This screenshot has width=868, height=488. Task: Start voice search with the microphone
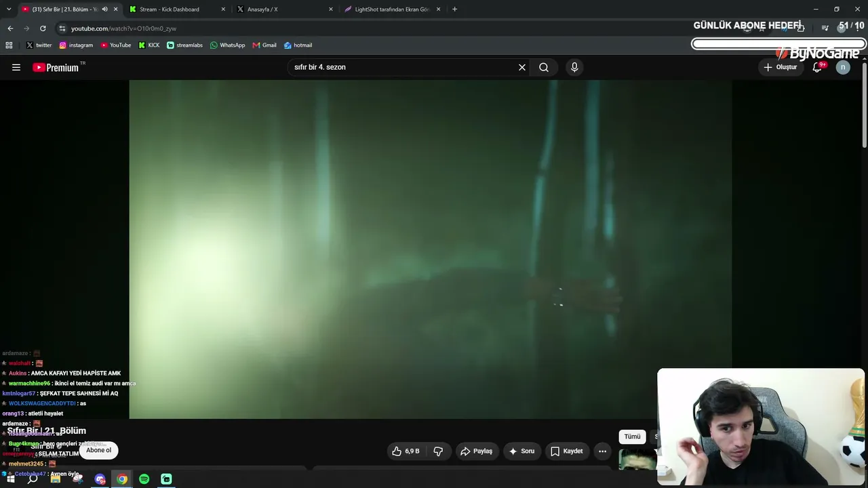pos(574,67)
